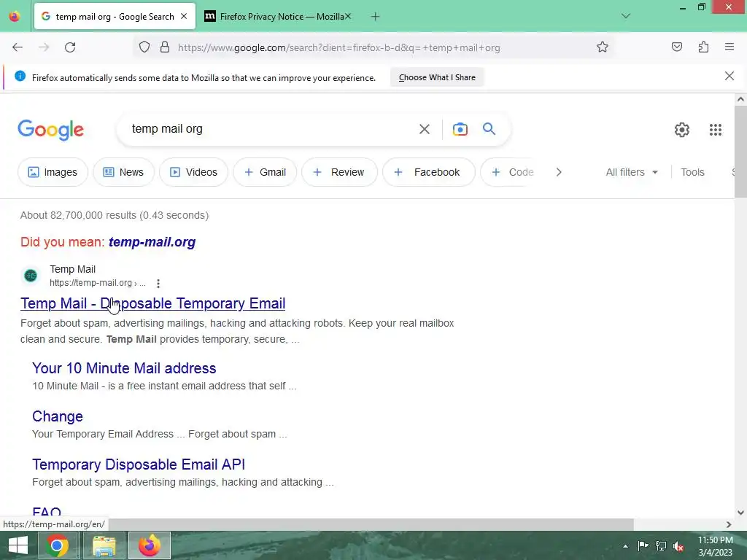This screenshot has height=560, width=747.
Task: Open the Windows Start menu
Action: [x=18, y=545]
